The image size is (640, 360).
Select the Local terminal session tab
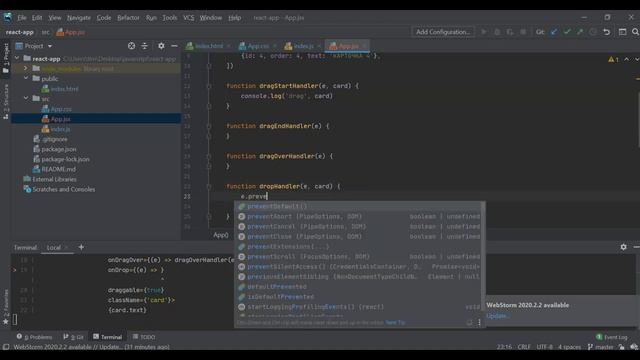tap(54, 247)
